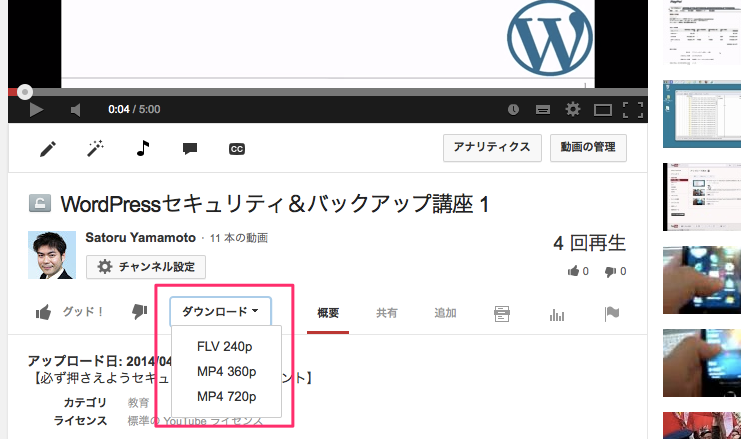The height and width of the screenshot is (439, 741).
Task: Open the statistics bar chart icon
Action: coord(557,314)
